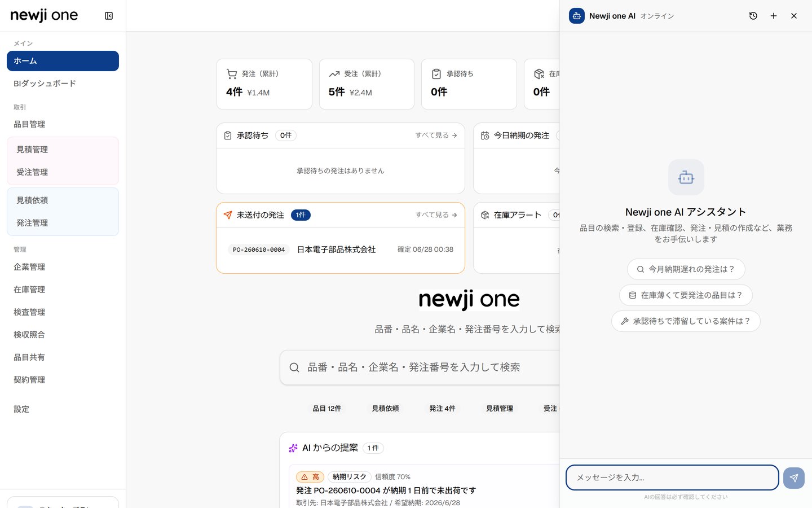812x508 pixels.
Task: Click 1件 count beside AI からの提案
Action: [x=373, y=448]
